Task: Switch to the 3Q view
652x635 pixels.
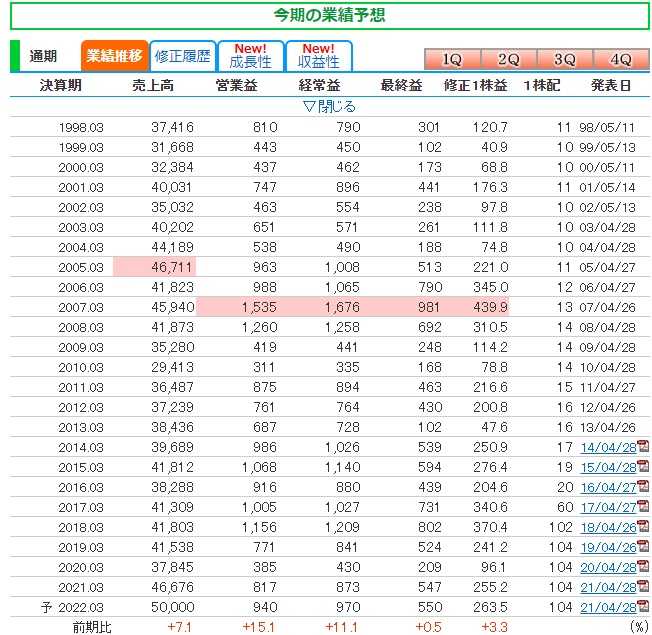Action: point(565,59)
